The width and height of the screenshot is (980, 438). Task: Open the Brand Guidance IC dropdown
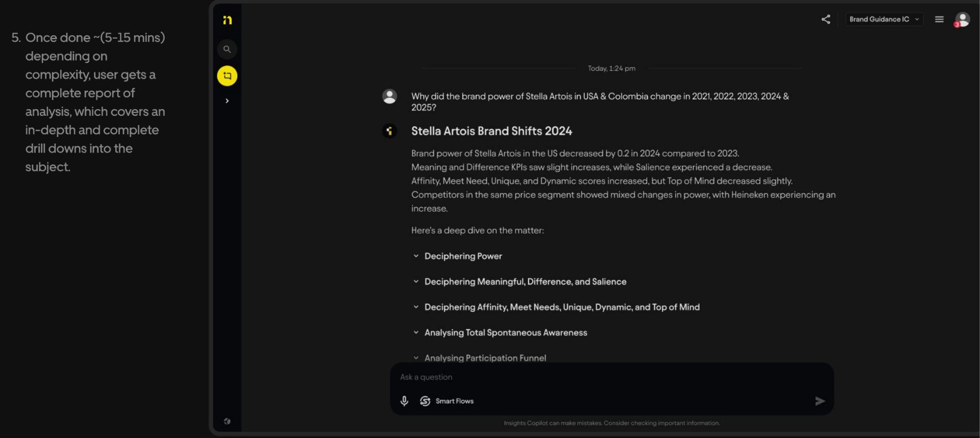click(884, 19)
